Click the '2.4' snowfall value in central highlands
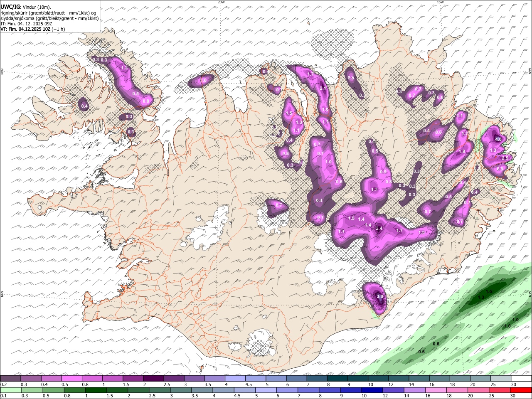 pos(379,228)
